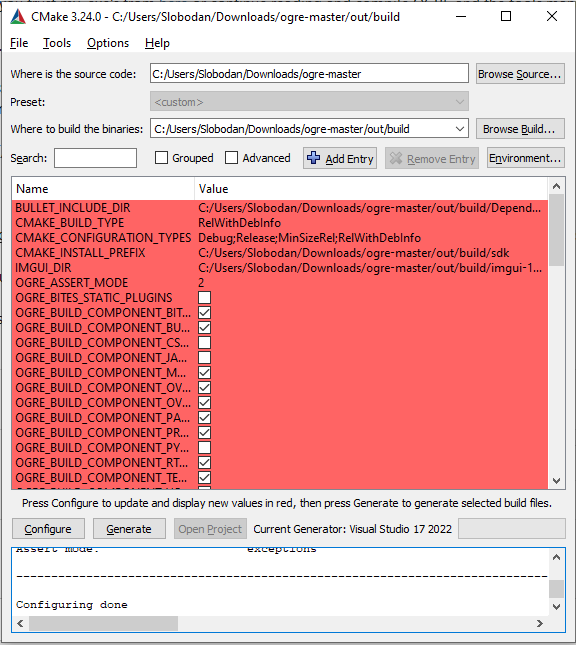576x645 pixels.
Task: Click the Search input field
Action: click(x=95, y=158)
